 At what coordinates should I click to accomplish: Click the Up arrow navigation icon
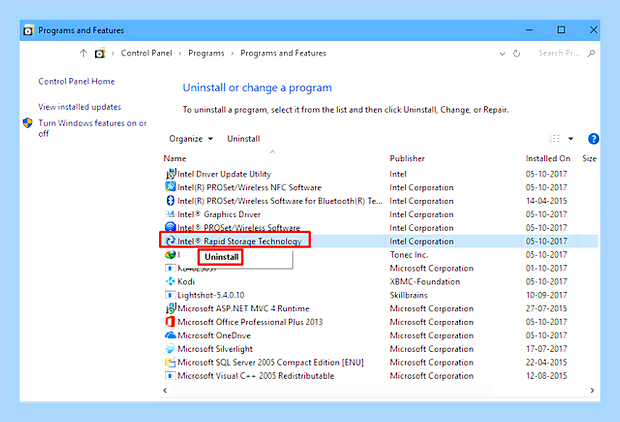pos(83,53)
